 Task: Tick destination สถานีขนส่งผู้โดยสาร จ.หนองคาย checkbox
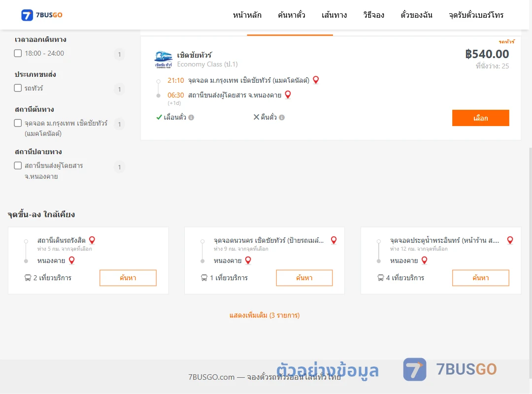coord(18,165)
